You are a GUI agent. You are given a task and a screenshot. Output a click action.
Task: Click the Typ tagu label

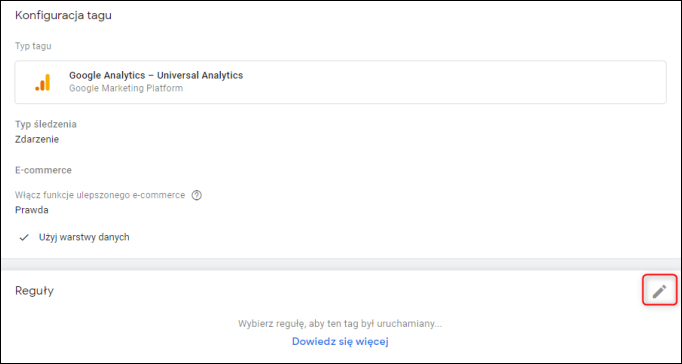(33, 46)
